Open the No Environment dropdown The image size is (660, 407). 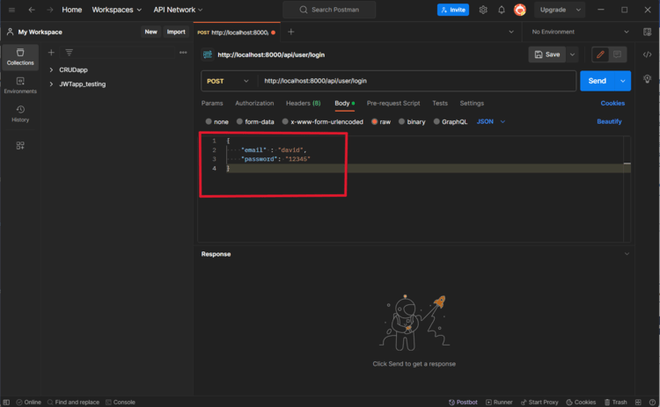[x=580, y=32]
